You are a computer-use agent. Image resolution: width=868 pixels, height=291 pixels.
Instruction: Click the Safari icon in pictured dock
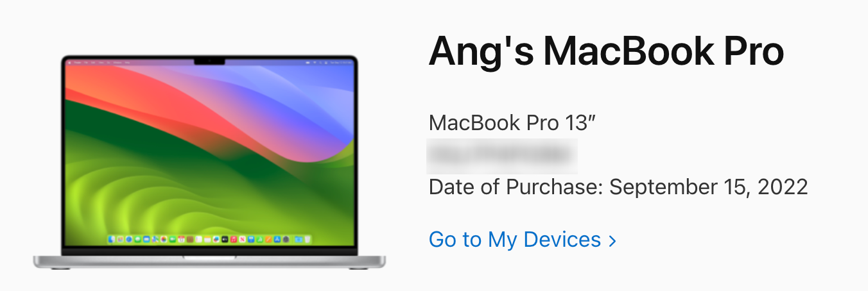point(129,239)
